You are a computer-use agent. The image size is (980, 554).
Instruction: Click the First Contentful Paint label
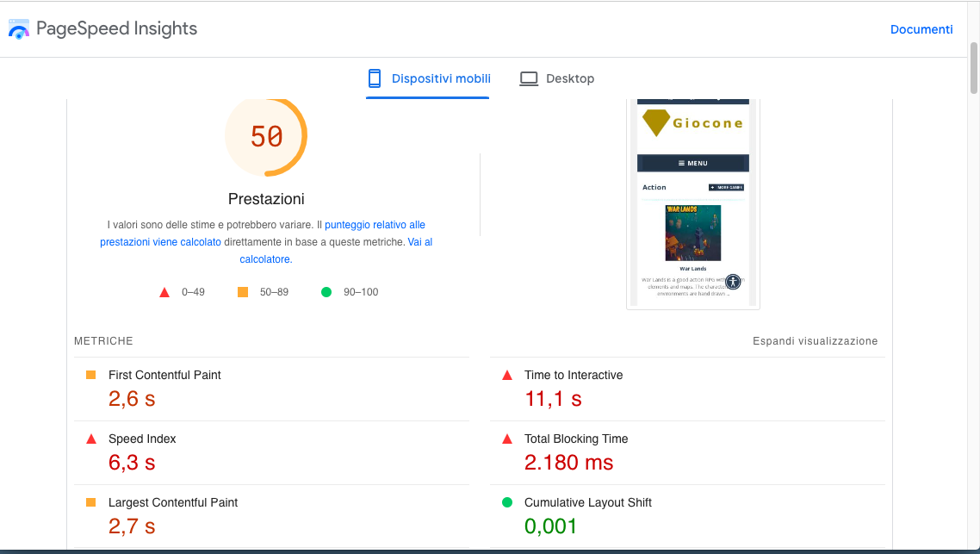(x=164, y=375)
